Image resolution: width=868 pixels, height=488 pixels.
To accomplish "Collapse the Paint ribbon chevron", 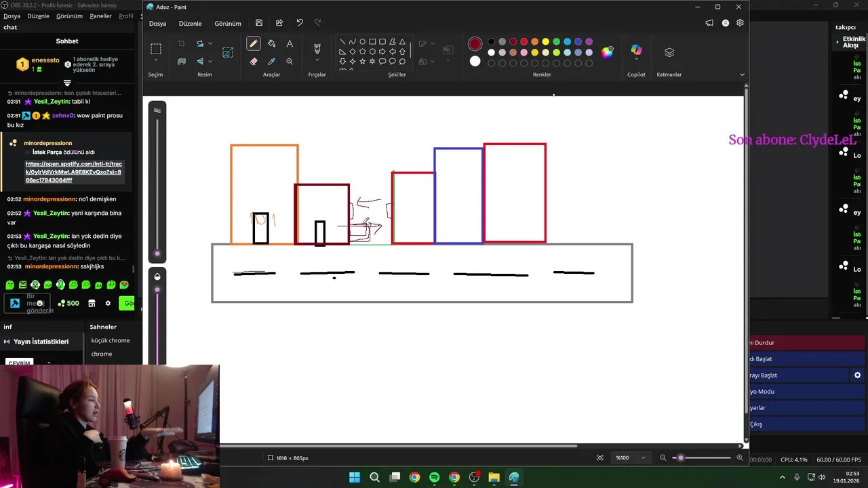I will (742, 75).
